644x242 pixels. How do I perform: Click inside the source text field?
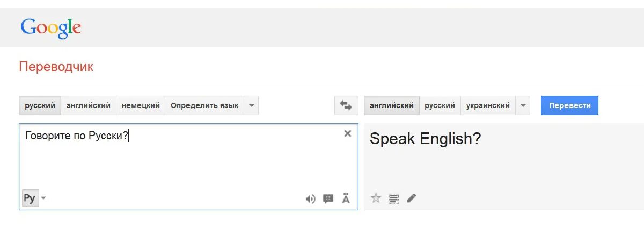(x=188, y=161)
